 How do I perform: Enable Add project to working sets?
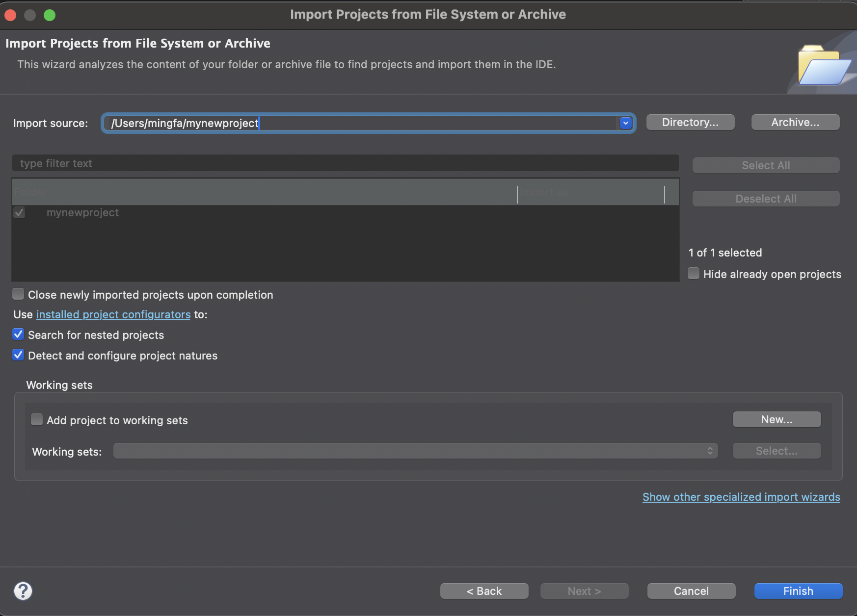click(37, 420)
